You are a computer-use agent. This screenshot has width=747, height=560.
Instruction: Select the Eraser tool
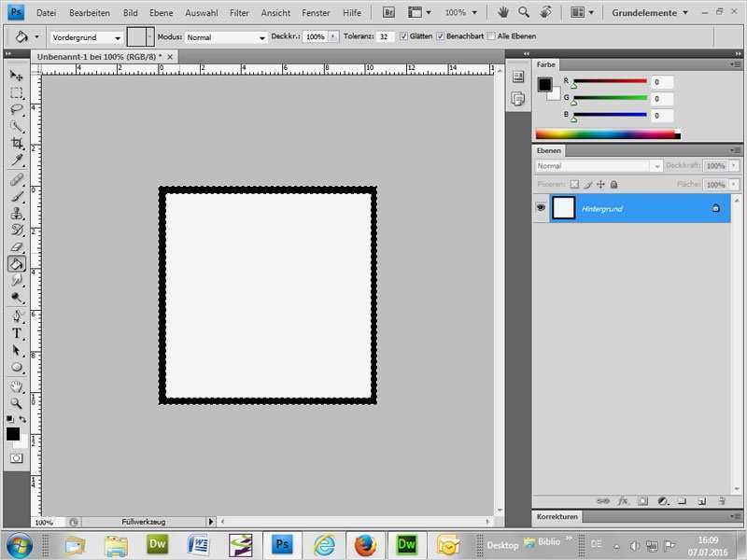click(x=16, y=247)
